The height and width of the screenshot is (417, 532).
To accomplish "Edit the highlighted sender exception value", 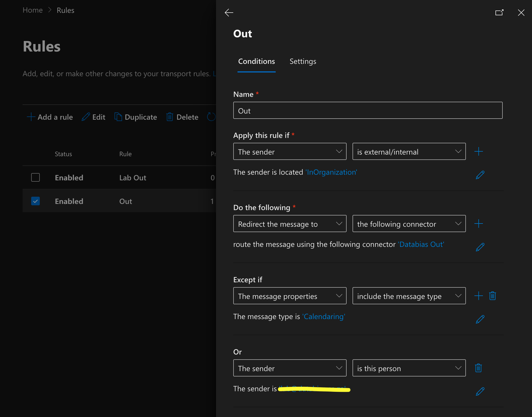I will [x=480, y=391].
